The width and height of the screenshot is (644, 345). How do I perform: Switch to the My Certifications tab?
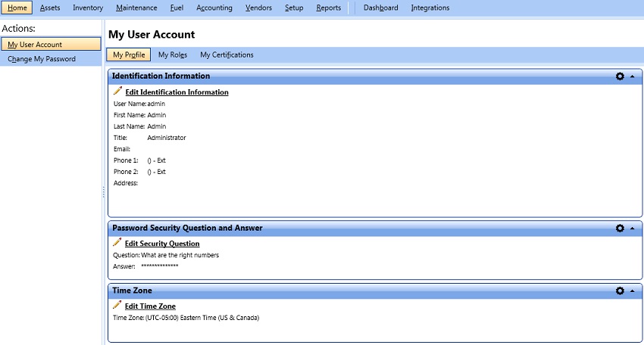click(x=227, y=55)
